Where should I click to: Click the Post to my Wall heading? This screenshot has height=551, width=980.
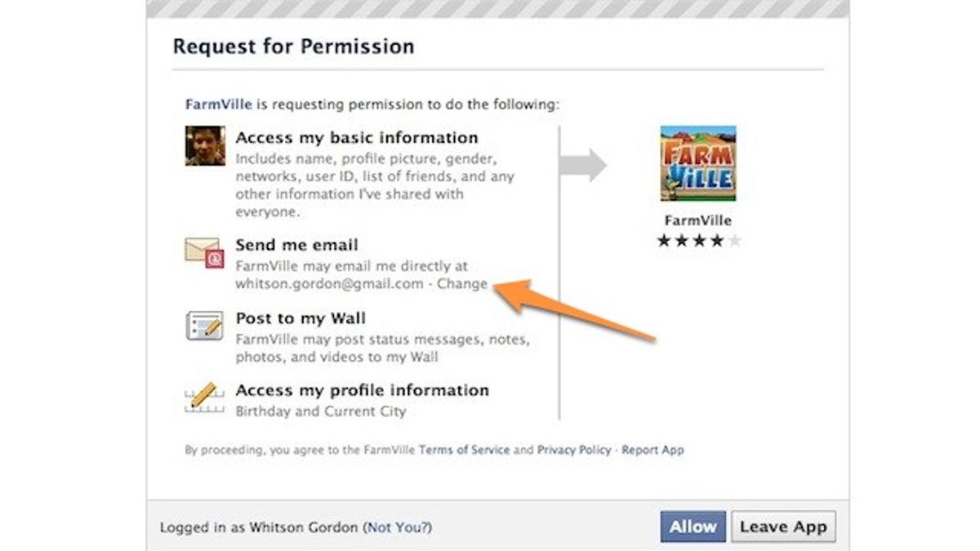pos(301,318)
